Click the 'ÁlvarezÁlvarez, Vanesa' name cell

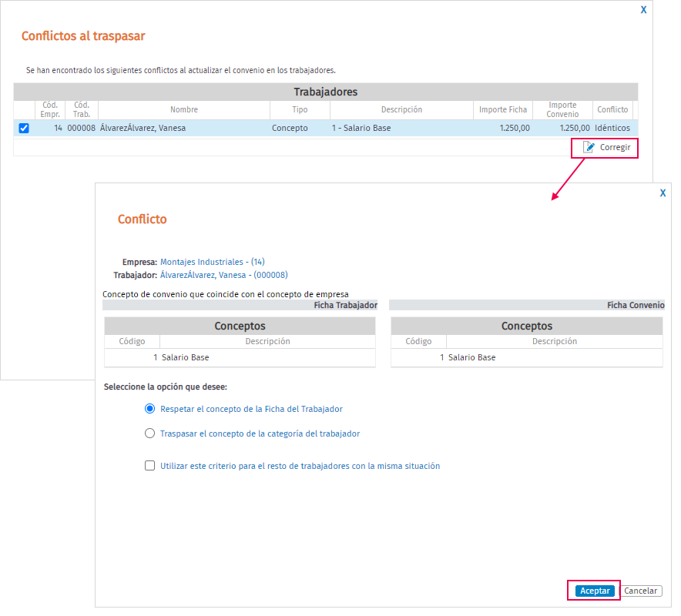184,128
